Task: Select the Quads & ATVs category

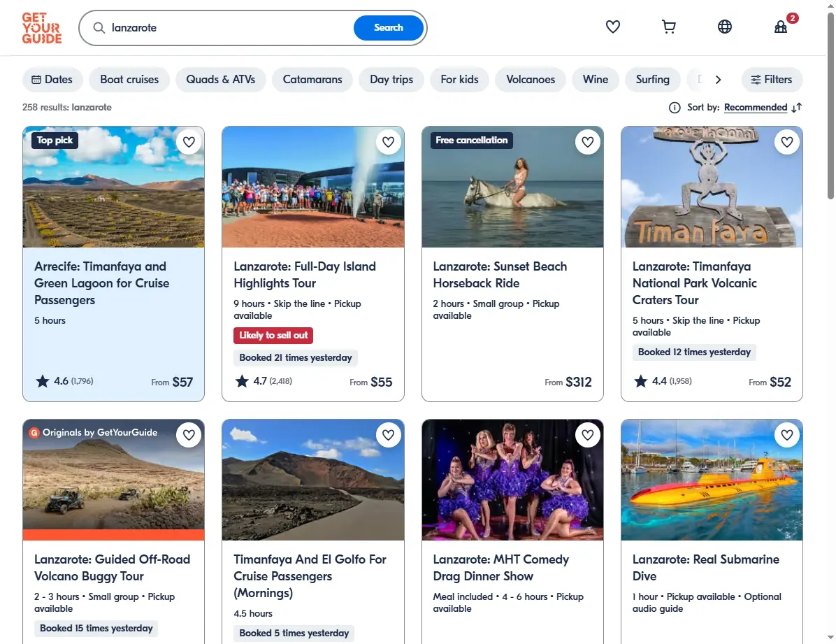Action: 221,80
